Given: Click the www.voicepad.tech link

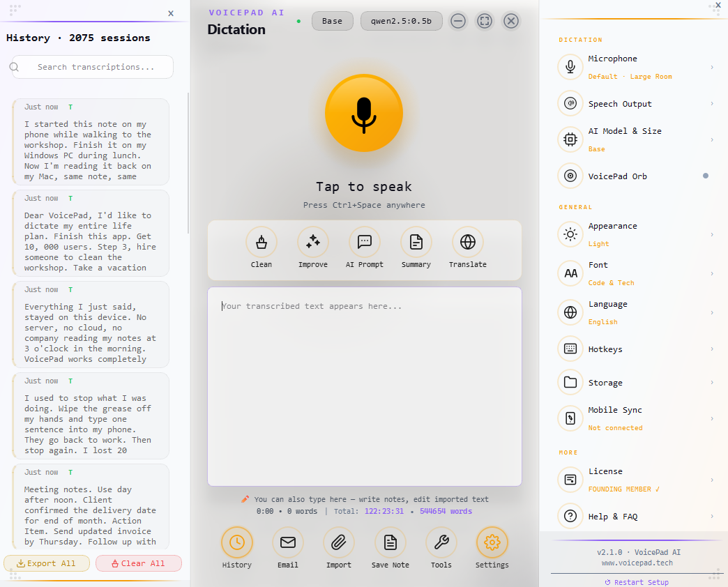Looking at the screenshot, I should coord(637,563).
